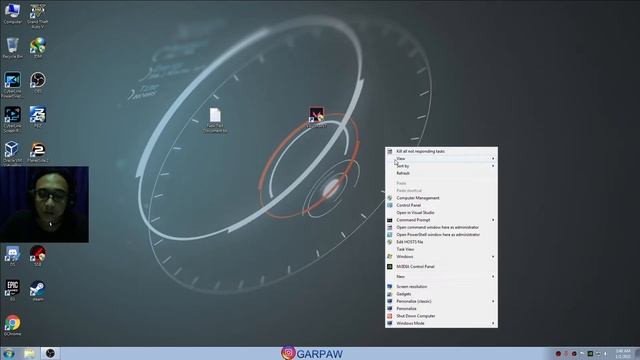Switch to OBS in the taskbar
640x360 pixels.
50,353
